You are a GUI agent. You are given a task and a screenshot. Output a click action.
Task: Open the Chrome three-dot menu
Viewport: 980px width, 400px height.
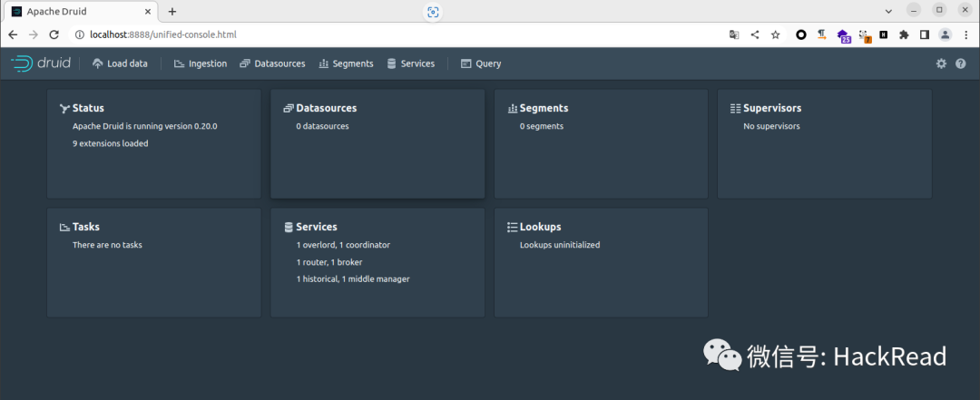[x=965, y=35]
